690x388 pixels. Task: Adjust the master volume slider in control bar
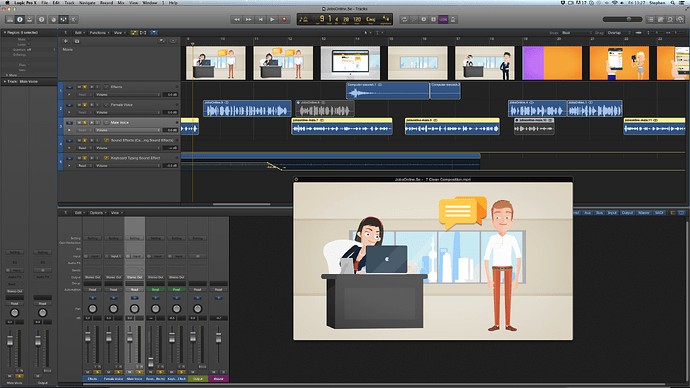(x=622, y=19)
